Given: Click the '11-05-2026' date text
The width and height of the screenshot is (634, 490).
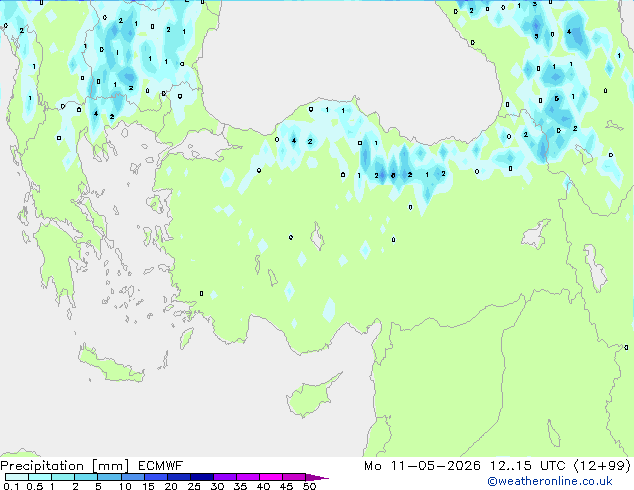Looking at the screenshot, I should pyautogui.click(x=435, y=466).
